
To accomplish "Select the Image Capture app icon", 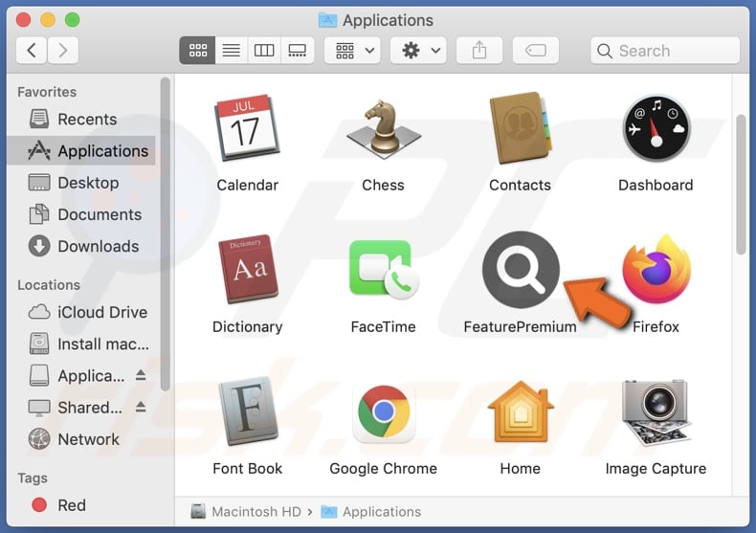I will 656,411.
